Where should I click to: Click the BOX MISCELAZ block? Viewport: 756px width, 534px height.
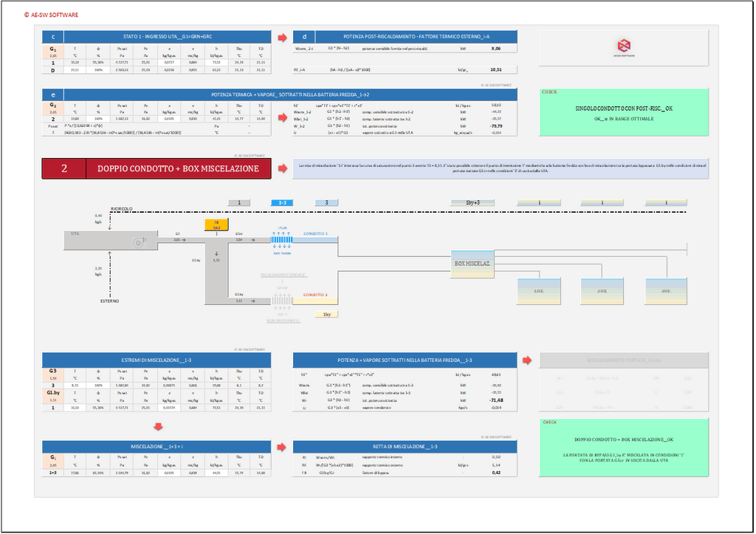pyautogui.click(x=472, y=264)
